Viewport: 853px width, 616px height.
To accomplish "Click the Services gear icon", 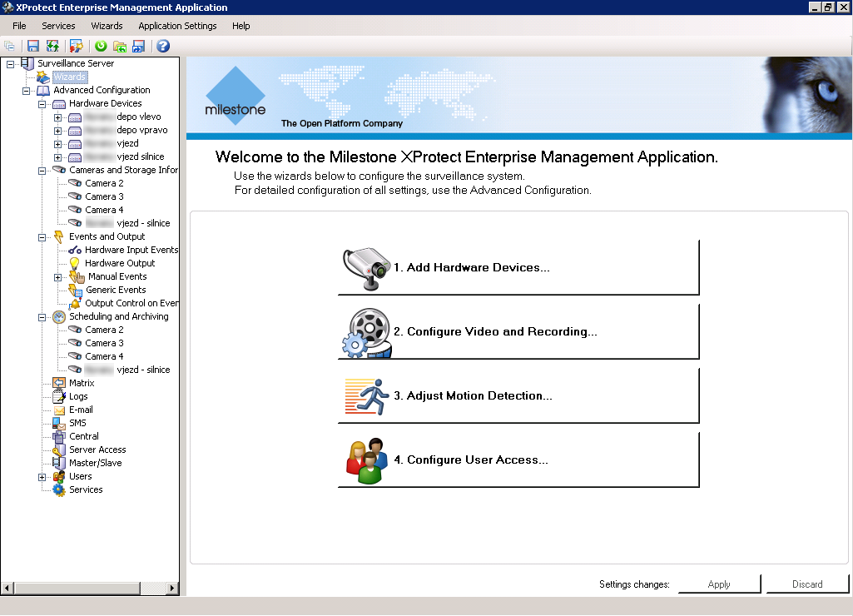I will (59, 489).
